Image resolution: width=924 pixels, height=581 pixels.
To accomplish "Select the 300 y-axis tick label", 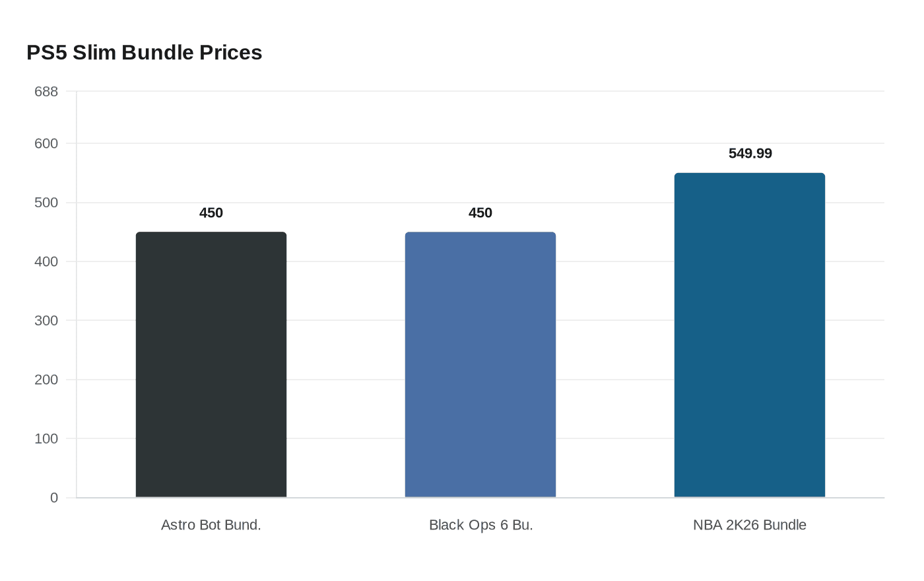I will 46,320.
